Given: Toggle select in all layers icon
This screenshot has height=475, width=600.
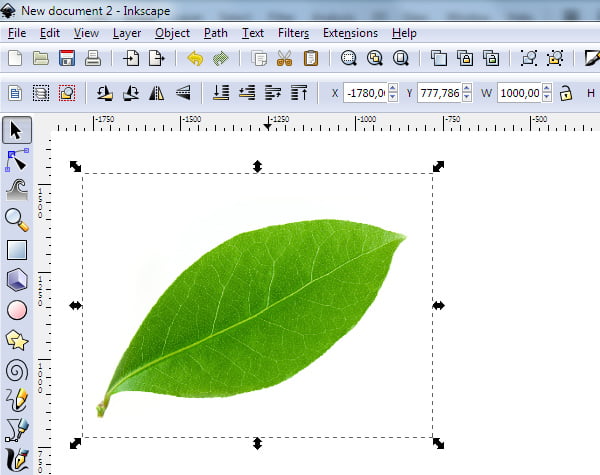Looking at the screenshot, I should (x=41, y=93).
